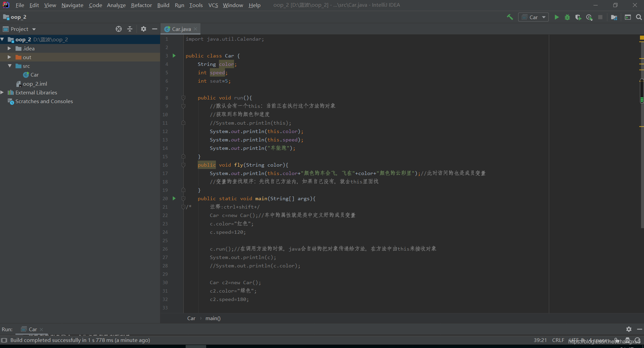Open the VCS menu

point(213,5)
